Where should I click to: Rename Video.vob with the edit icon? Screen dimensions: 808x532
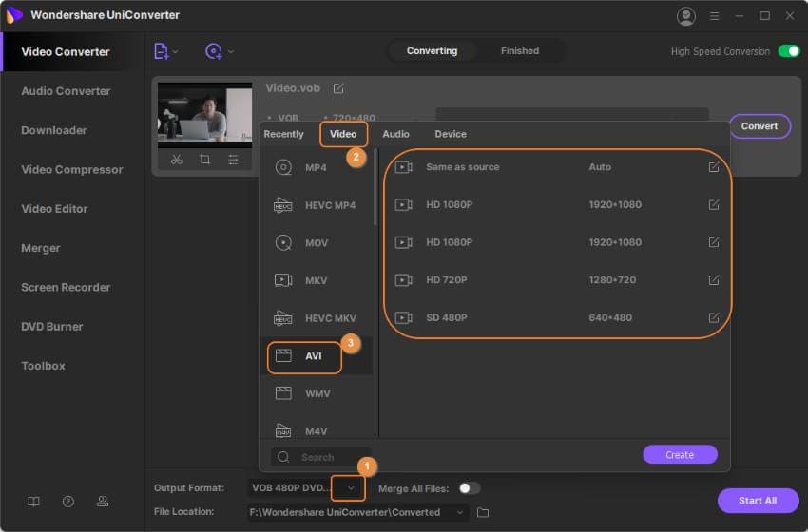(338, 88)
